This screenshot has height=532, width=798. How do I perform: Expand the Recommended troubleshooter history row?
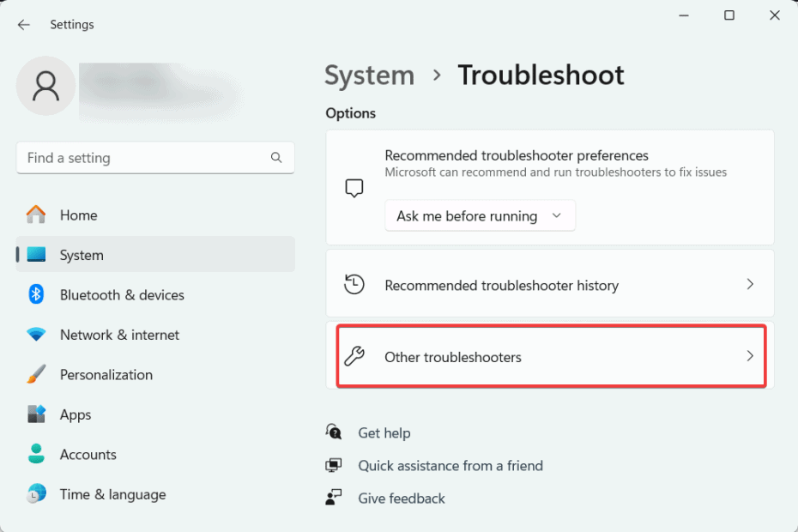[x=551, y=283]
